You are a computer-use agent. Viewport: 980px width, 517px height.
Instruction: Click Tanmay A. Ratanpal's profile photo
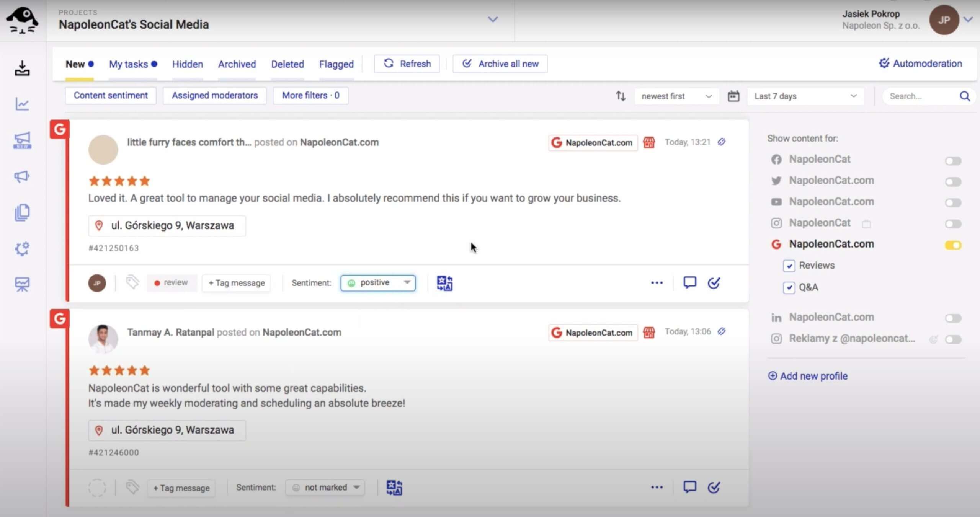click(x=103, y=339)
